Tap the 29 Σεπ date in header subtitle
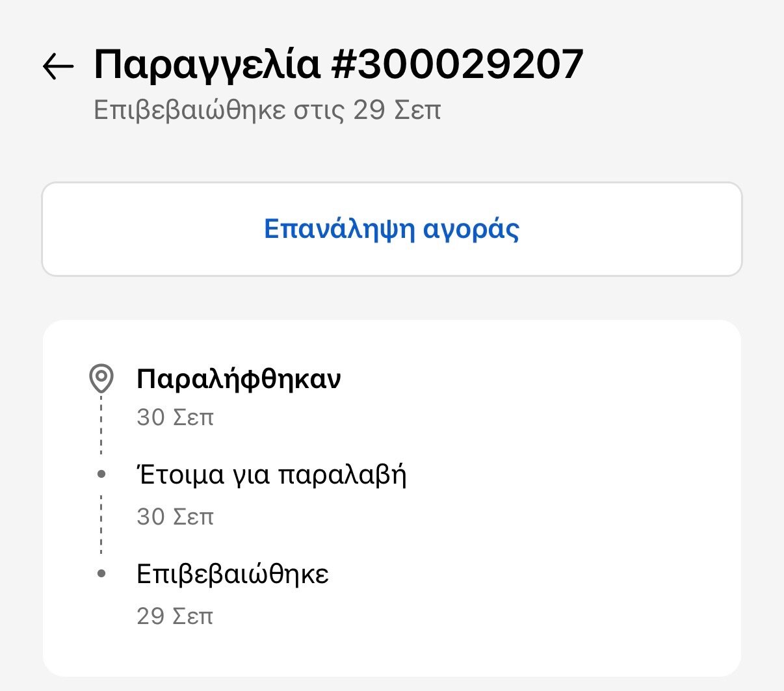Image resolution: width=784 pixels, height=691 pixels. (x=397, y=110)
